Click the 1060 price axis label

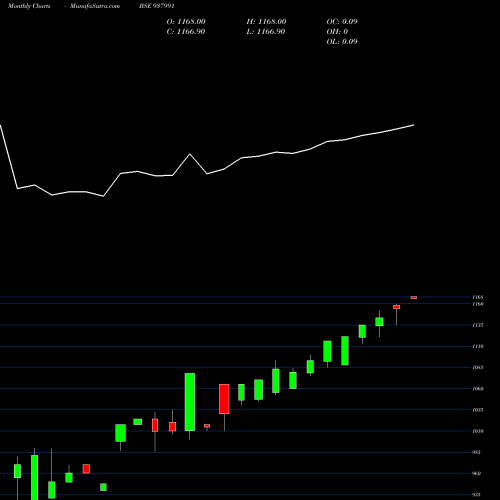pyautogui.click(x=478, y=389)
